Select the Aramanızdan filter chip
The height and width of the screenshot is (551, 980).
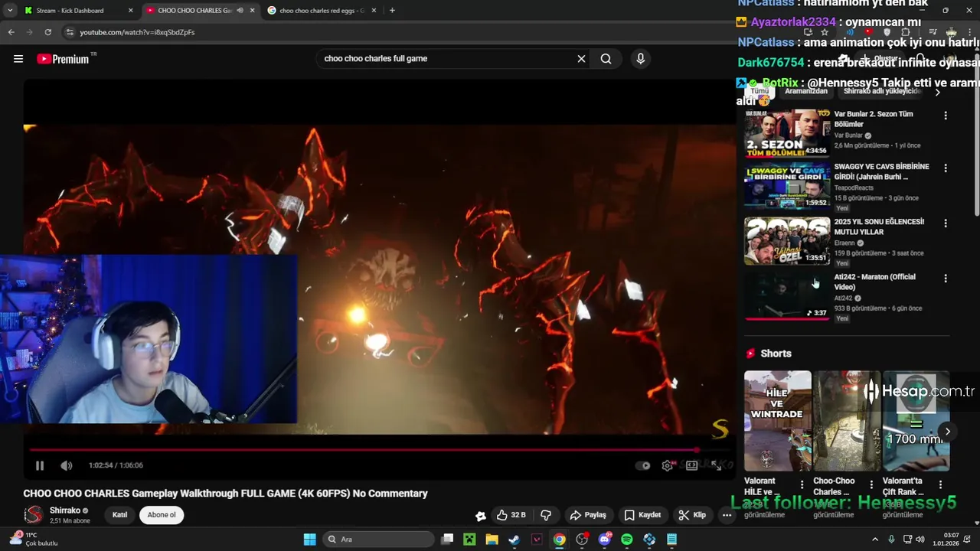806,91
